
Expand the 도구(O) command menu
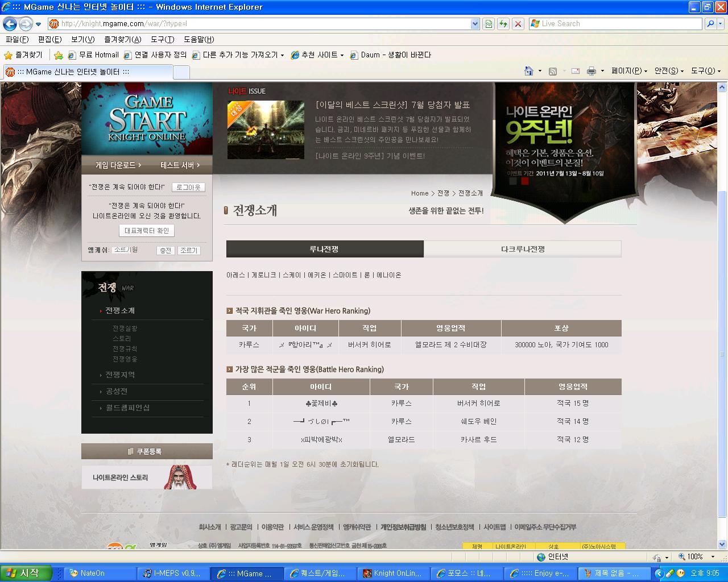[x=706, y=71]
